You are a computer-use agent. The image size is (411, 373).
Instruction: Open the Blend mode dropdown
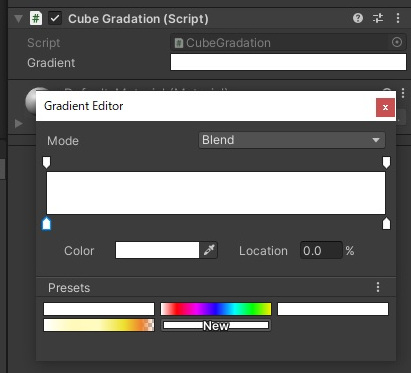tap(292, 140)
